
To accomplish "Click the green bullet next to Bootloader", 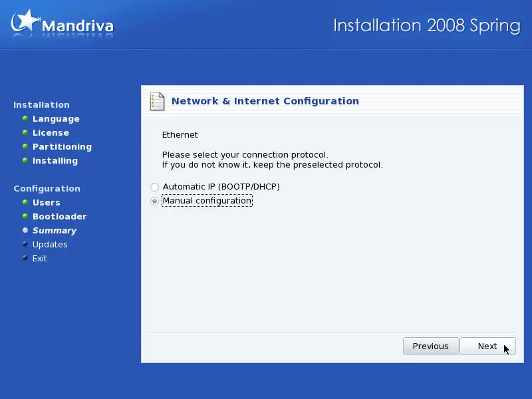I will point(25,216).
